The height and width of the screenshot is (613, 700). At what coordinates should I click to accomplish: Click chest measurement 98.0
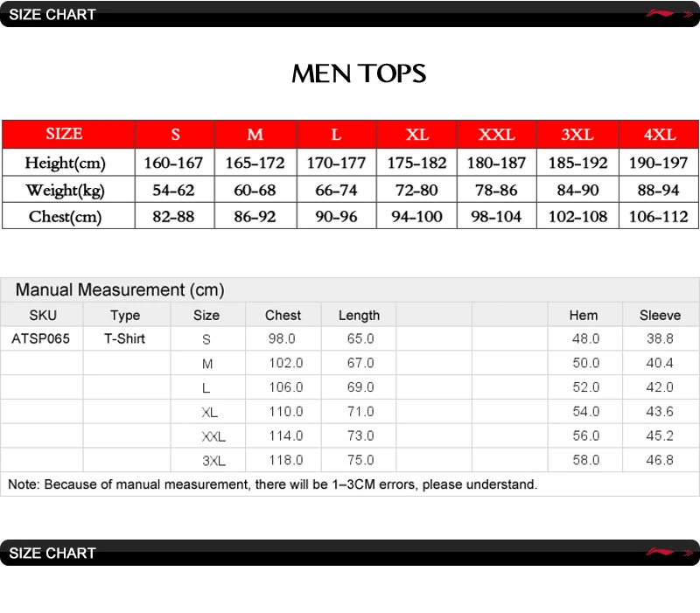click(x=282, y=338)
